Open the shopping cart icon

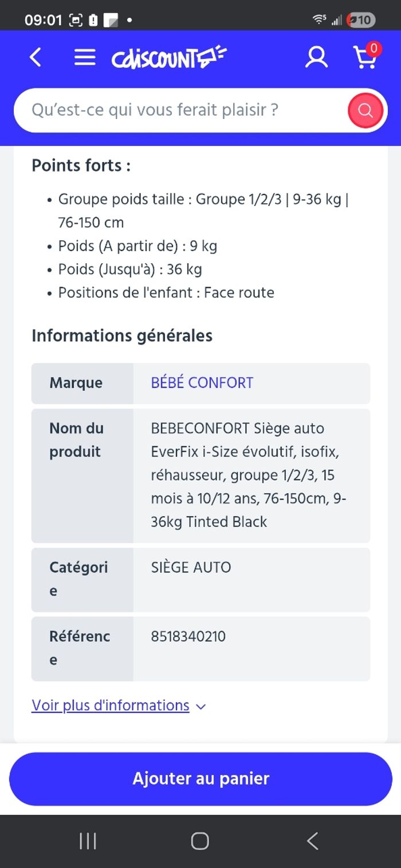(364, 58)
